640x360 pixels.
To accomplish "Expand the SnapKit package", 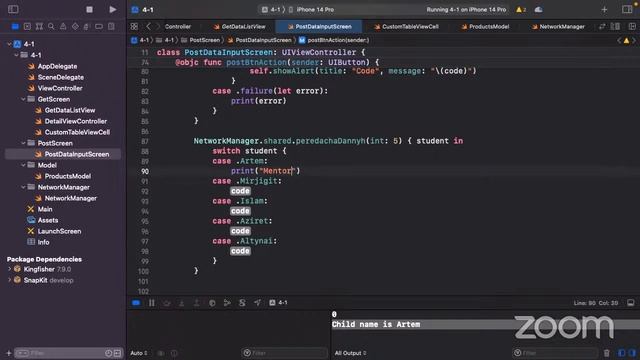I will click(9, 280).
